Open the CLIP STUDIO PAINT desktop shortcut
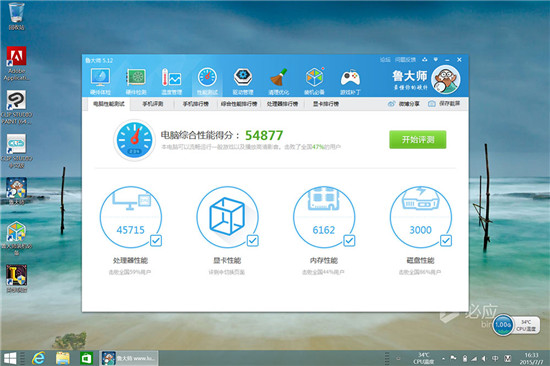 [16, 107]
